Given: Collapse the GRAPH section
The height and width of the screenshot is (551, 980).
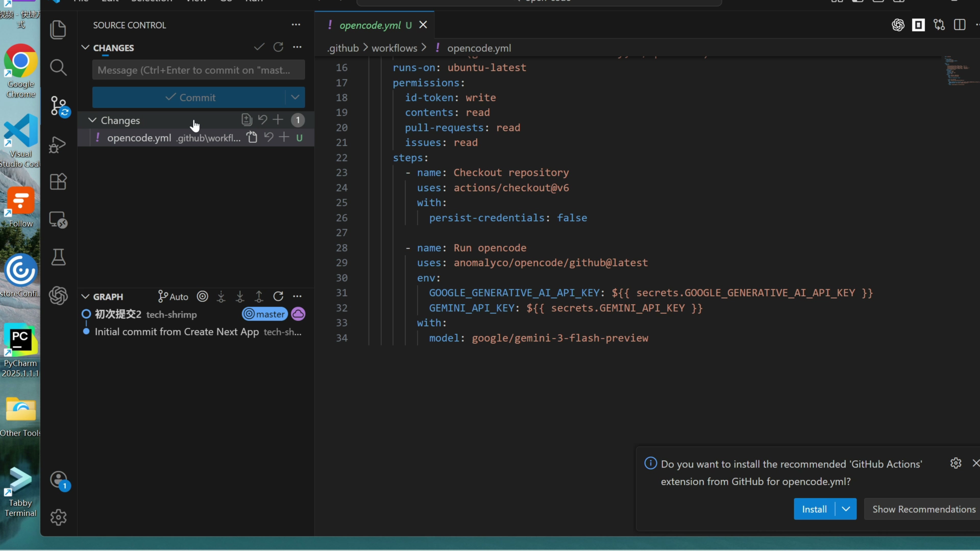Looking at the screenshot, I should (85, 296).
